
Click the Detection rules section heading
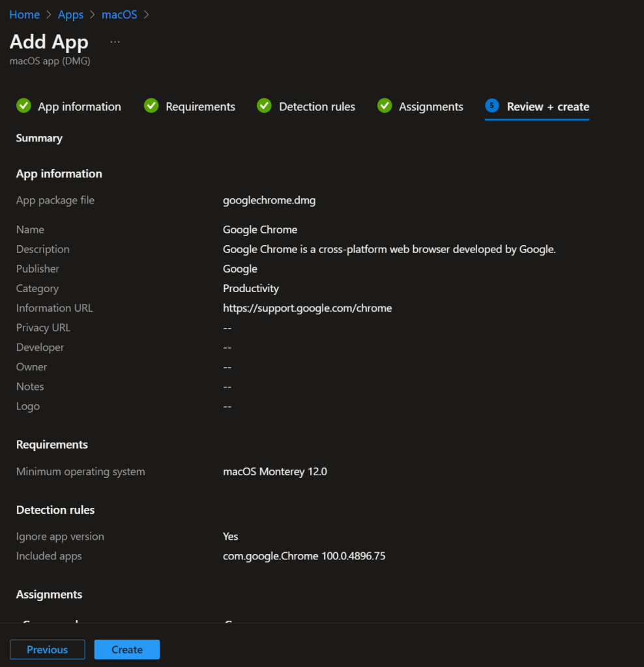55,510
